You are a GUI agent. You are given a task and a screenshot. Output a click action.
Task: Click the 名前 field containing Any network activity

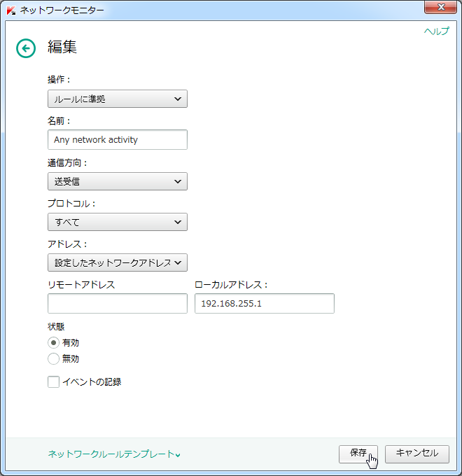(x=117, y=139)
